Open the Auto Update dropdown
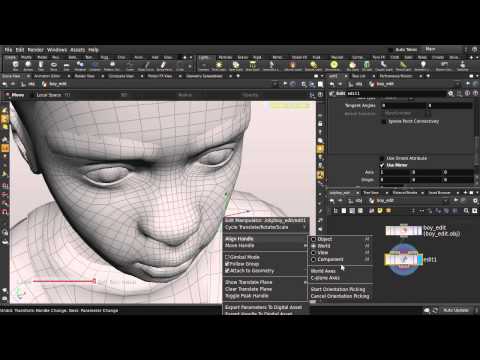This screenshot has width=480, height=360. tap(456, 310)
